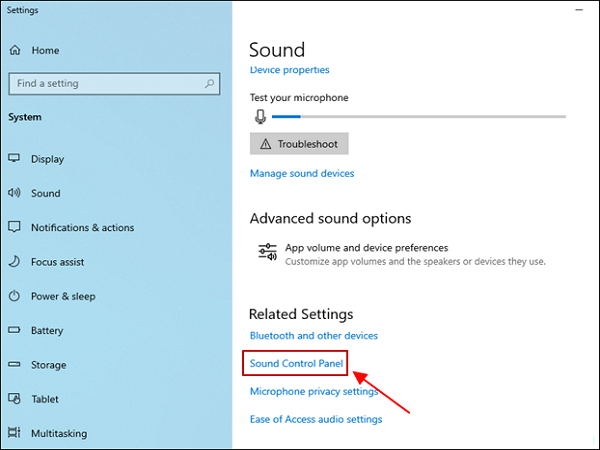The width and height of the screenshot is (600, 450).
Task: Open Bluetooth and other devices link
Action: pyautogui.click(x=313, y=336)
